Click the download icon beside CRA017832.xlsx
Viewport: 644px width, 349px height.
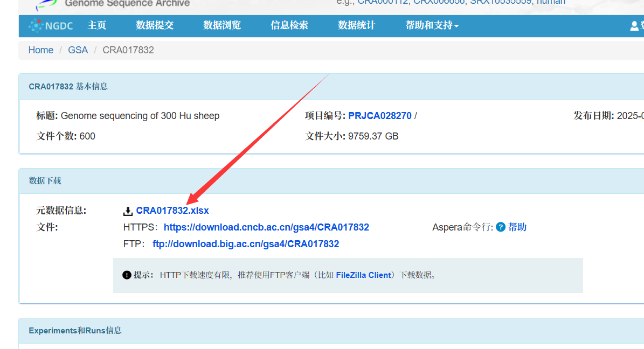click(128, 211)
